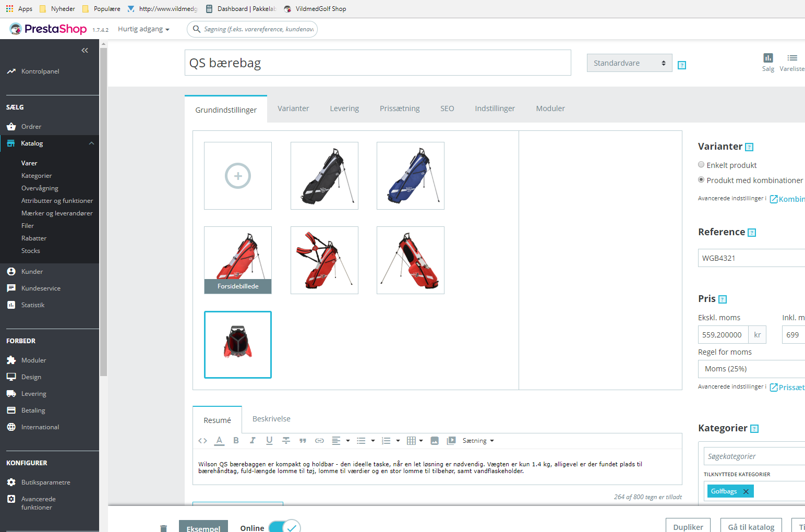Image resolution: width=805 pixels, height=532 pixels.
Task: Switch to the Indstillinger tab
Action: coord(495,108)
